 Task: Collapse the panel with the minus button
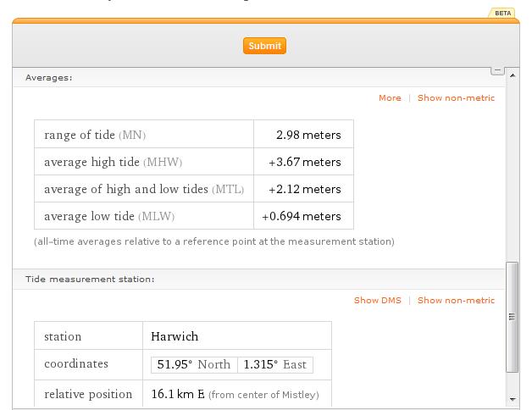[498, 69]
